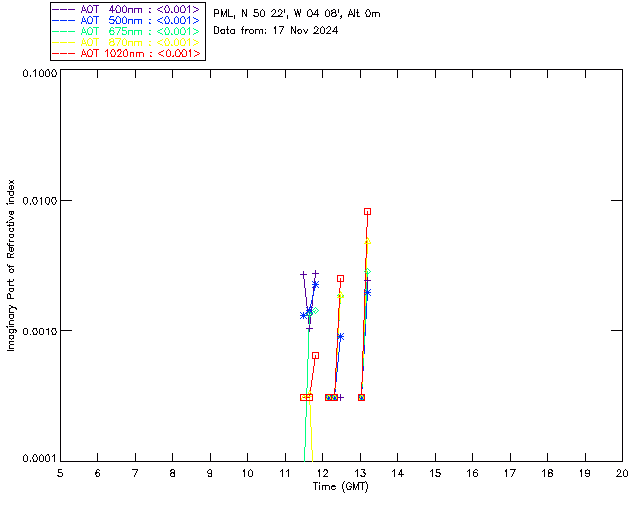The image size is (640, 512).
Task: Select the red dashed legend line sample
Action: click(x=64, y=53)
